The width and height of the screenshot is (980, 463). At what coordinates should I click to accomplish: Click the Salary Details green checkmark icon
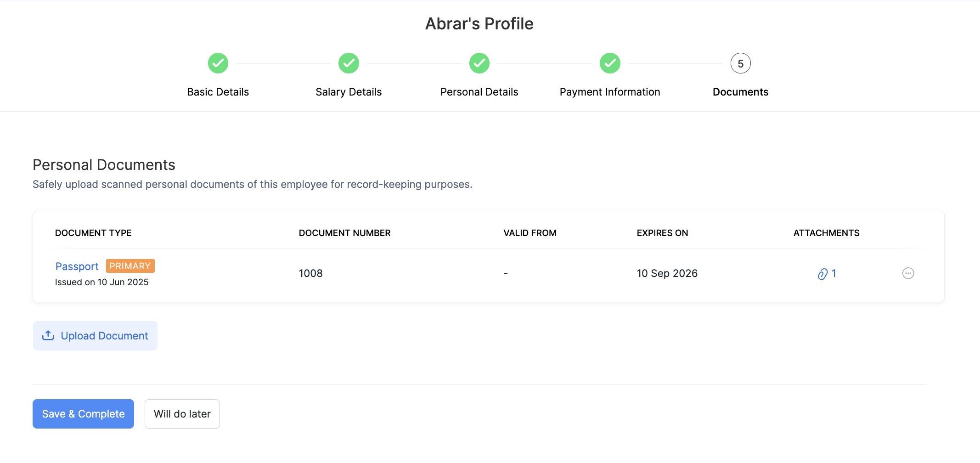tap(349, 63)
